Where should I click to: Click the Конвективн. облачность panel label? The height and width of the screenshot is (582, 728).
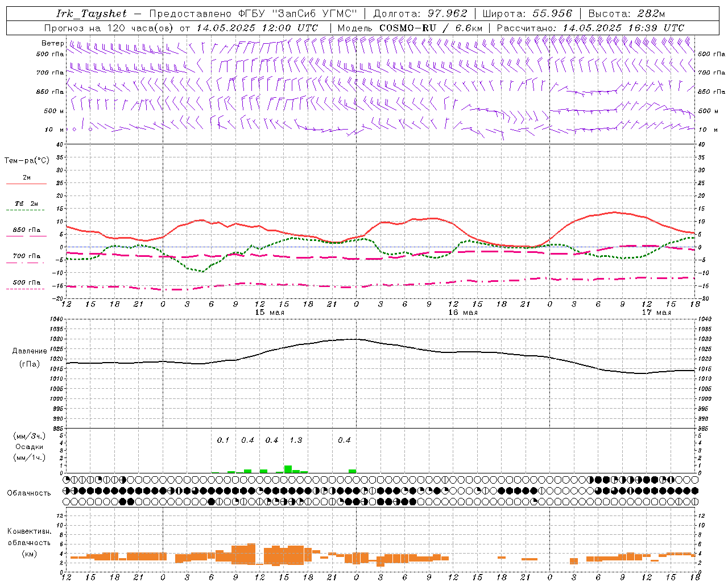click(x=29, y=537)
